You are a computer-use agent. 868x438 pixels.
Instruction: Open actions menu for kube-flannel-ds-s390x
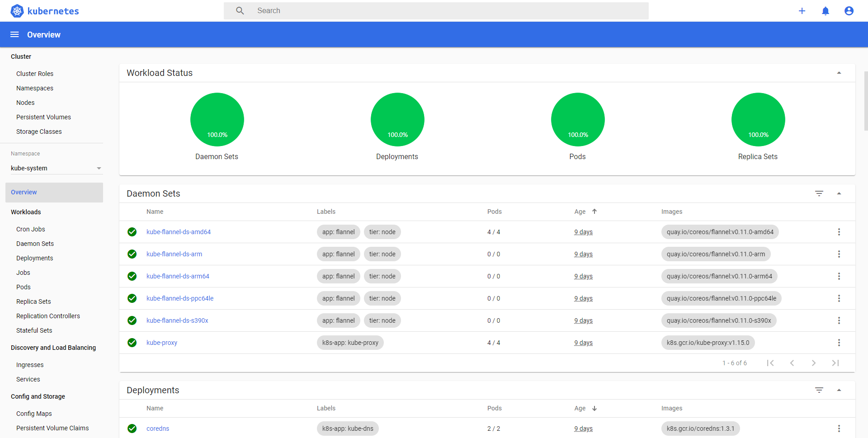[x=839, y=320]
